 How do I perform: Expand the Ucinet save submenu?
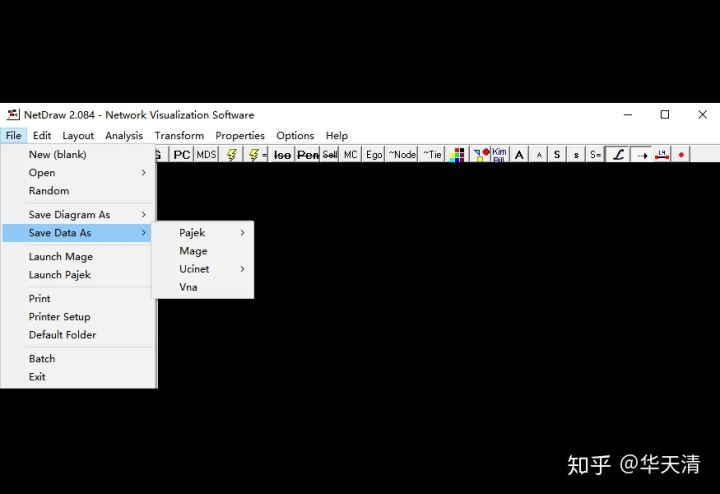coord(203,269)
